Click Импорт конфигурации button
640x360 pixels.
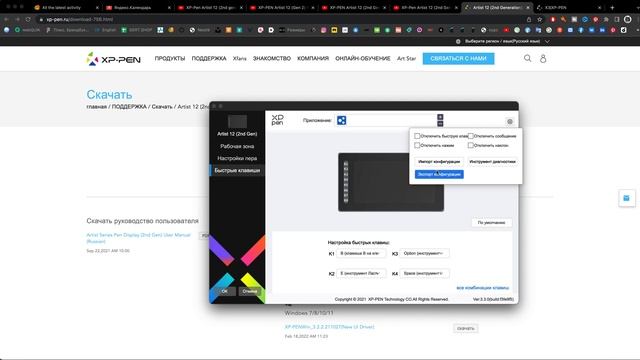click(439, 162)
